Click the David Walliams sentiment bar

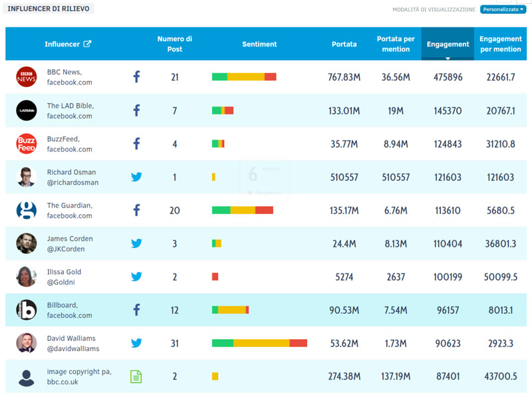[x=259, y=343]
